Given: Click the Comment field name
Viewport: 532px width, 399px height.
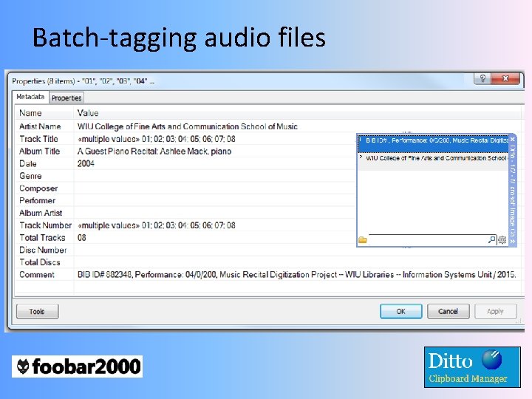Looking at the screenshot, I should [x=37, y=274].
